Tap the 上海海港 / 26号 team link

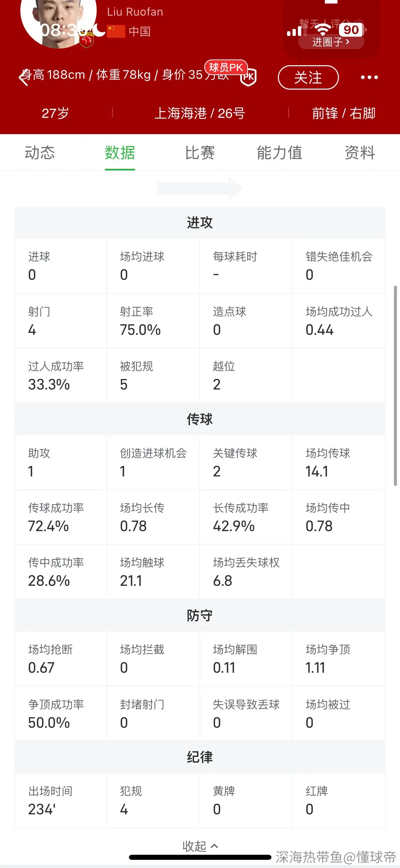tap(200, 113)
